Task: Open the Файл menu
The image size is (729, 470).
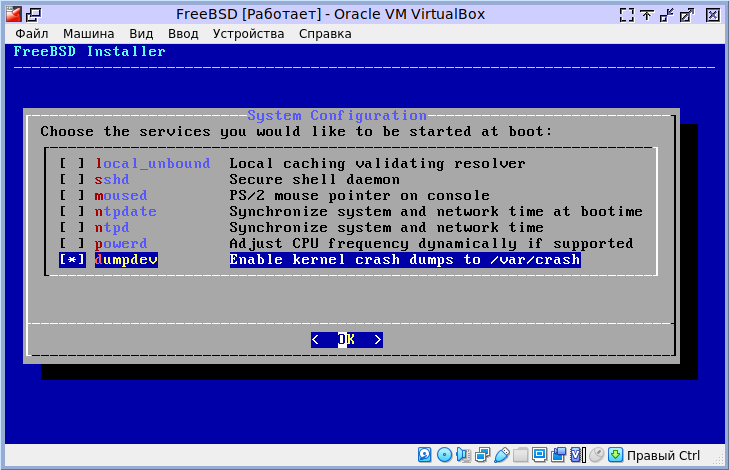Action: (x=32, y=34)
